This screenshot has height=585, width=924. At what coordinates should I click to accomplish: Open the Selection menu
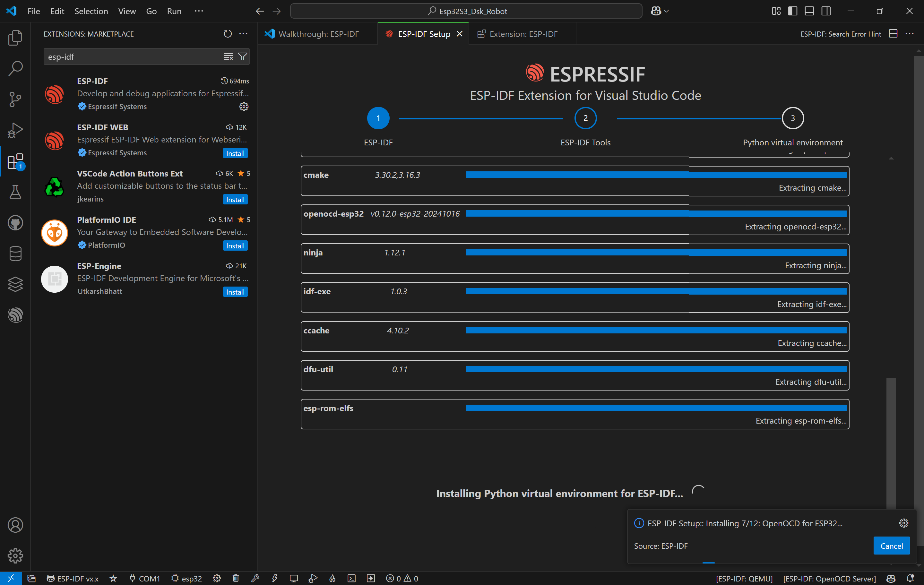coord(91,11)
